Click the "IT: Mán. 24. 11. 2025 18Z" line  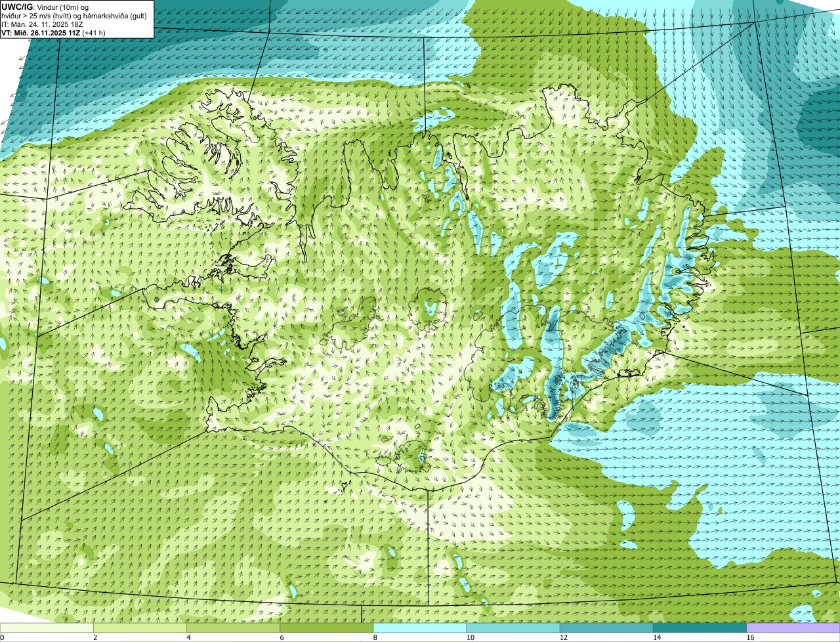click(42, 24)
